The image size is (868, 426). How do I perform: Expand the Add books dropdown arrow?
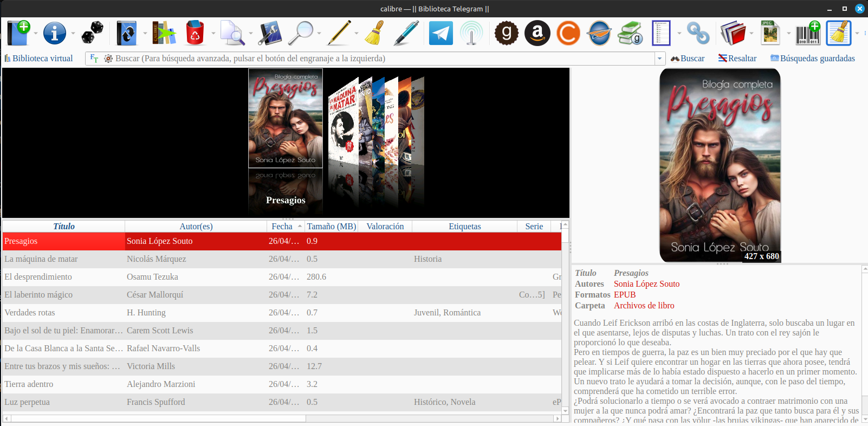click(36, 33)
